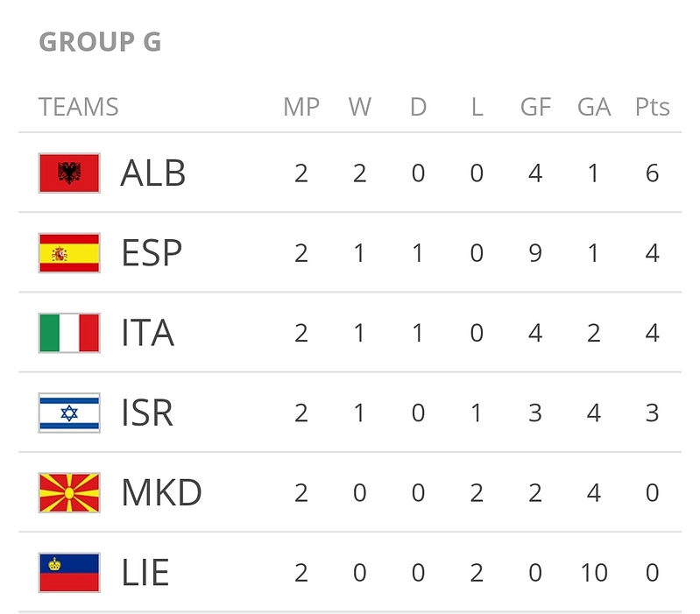Click the Liechtenstein flag icon
Image resolution: width=700 pixels, height=614 pixels.
69,572
